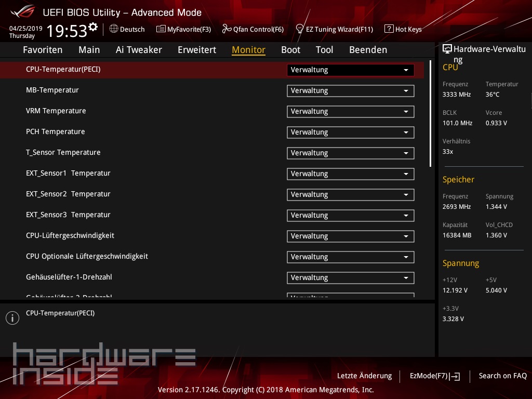Screen dimensions: 532x399
Task: Select the MB-Temperatur row label
Action: [x=52, y=90]
